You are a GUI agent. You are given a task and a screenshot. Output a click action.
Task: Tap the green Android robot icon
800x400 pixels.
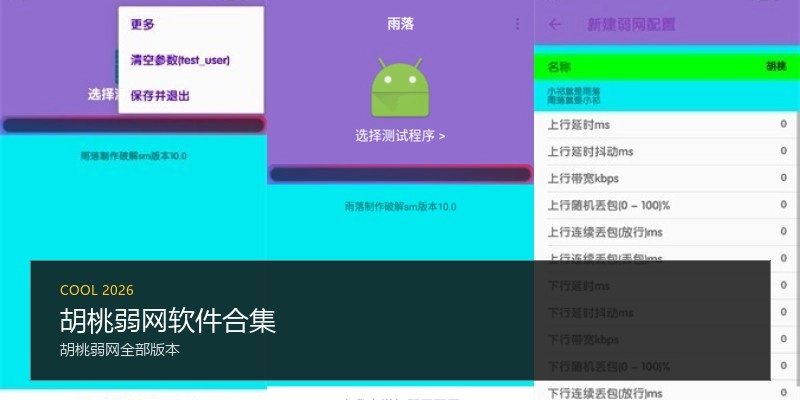click(x=399, y=87)
